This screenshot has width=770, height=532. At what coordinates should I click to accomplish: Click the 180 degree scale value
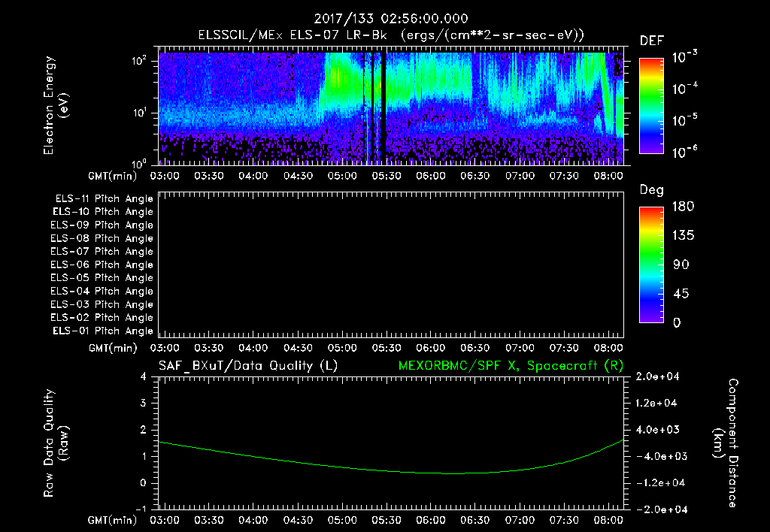coord(683,207)
